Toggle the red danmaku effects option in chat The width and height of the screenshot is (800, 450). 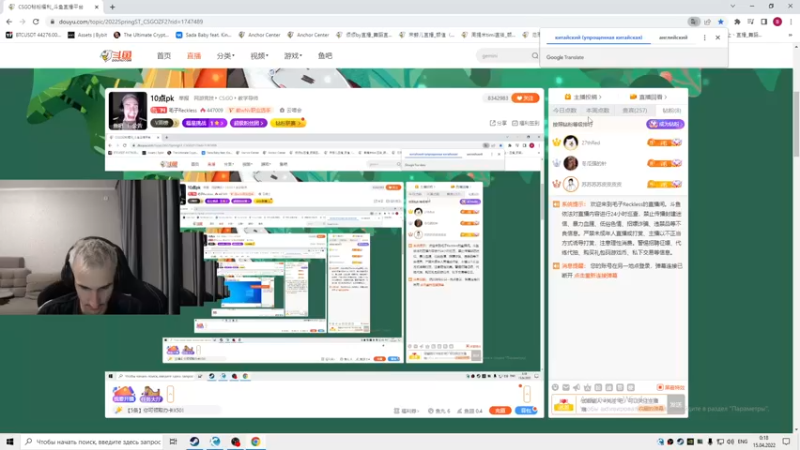coord(670,388)
